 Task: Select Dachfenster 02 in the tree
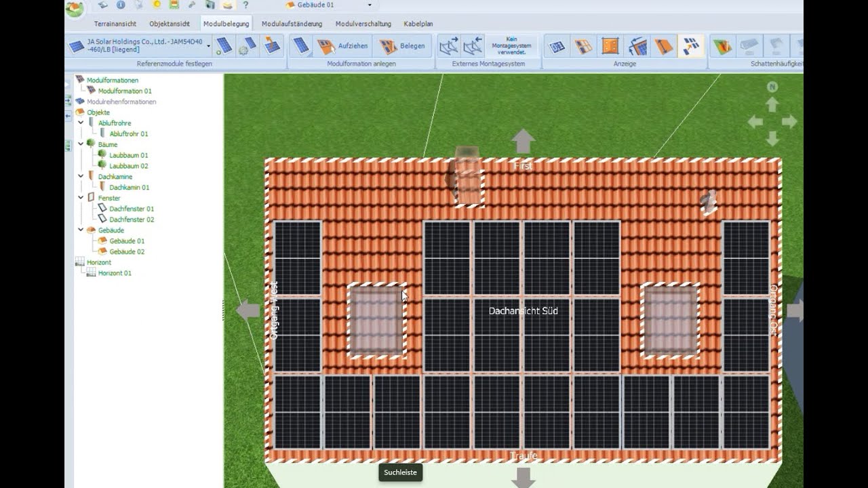132,220
